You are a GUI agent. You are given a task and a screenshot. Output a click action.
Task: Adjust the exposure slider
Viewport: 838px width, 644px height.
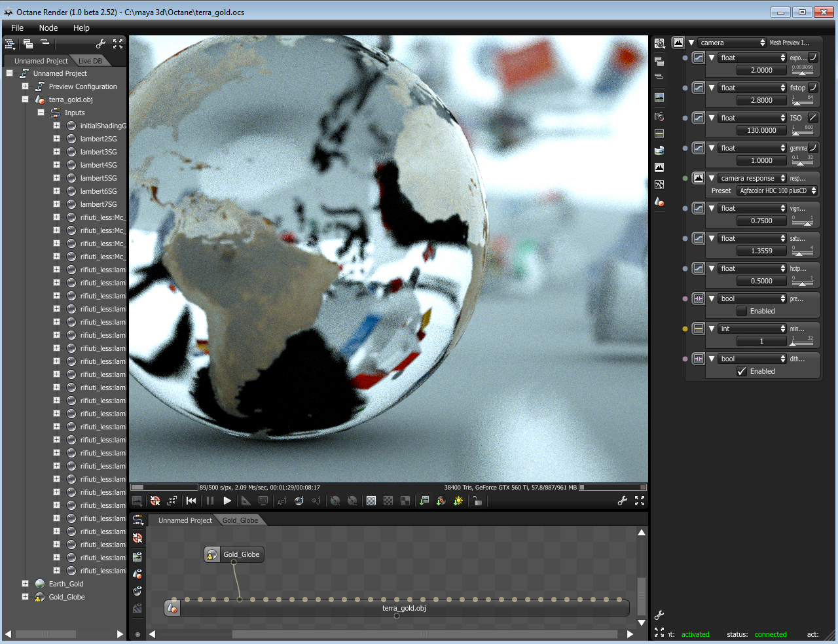(803, 70)
